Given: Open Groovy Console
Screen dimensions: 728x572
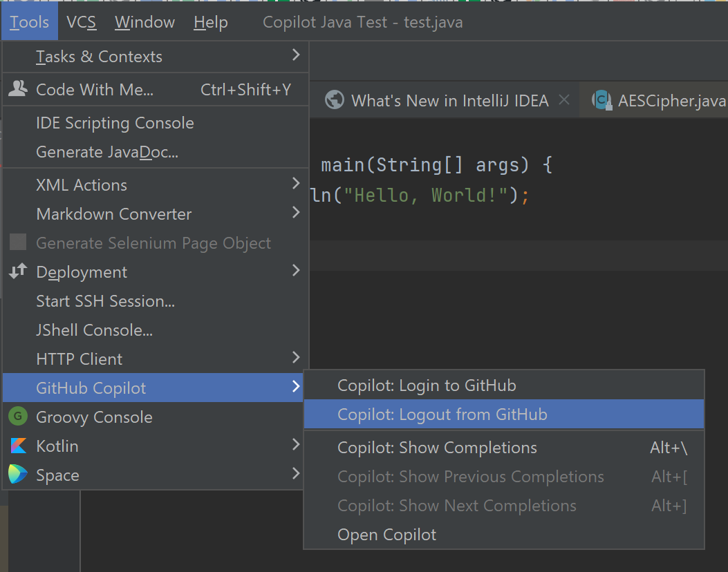Looking at the screenshot, I should tap(153, 417).
